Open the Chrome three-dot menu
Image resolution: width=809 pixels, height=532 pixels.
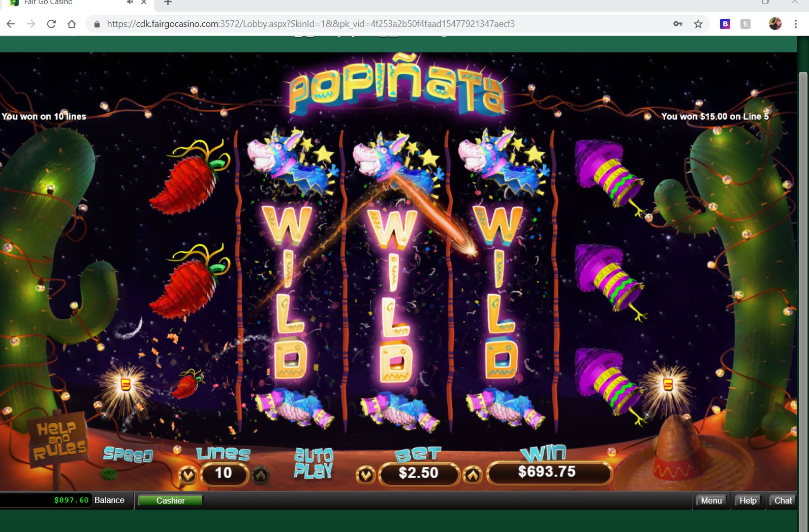coord(796,24)
